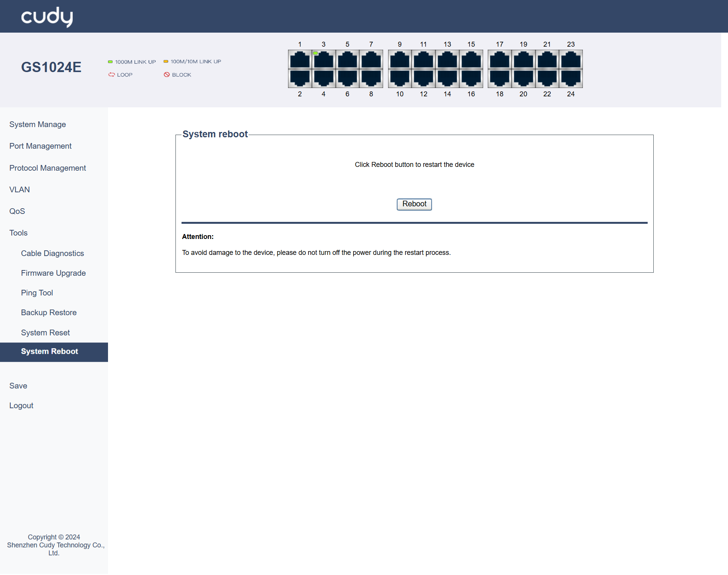Click port 17 icon on switch panel
This screenshot has width=728, height=575.
coord(500,60)
